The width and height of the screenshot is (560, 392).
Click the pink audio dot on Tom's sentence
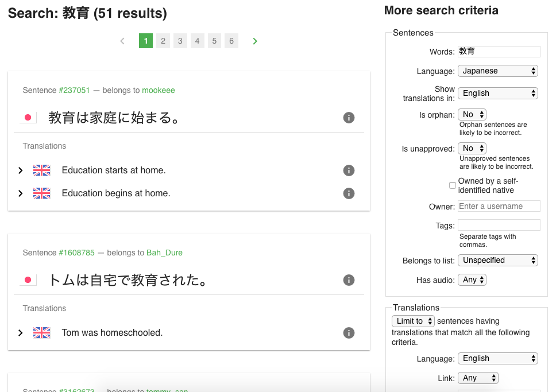tap(28, 280)
